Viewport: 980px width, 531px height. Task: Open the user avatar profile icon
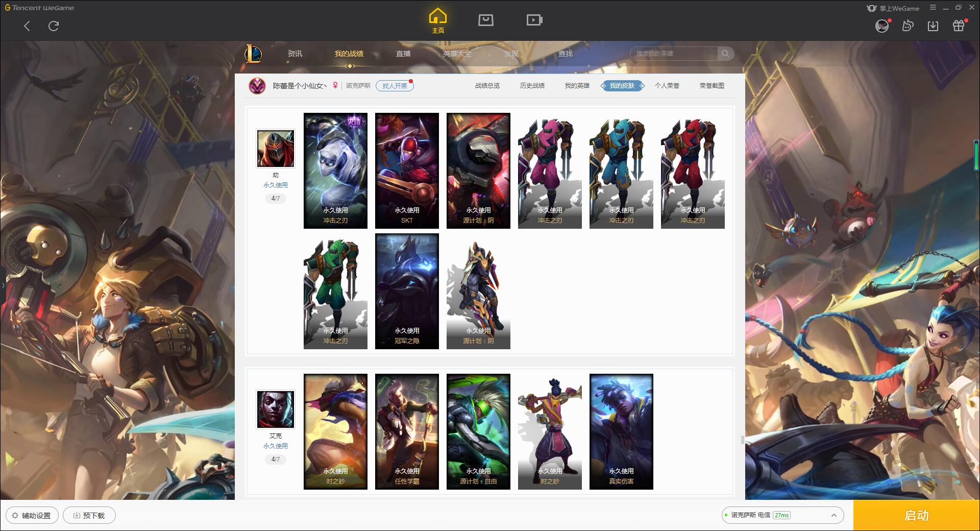tap(882, 26)
